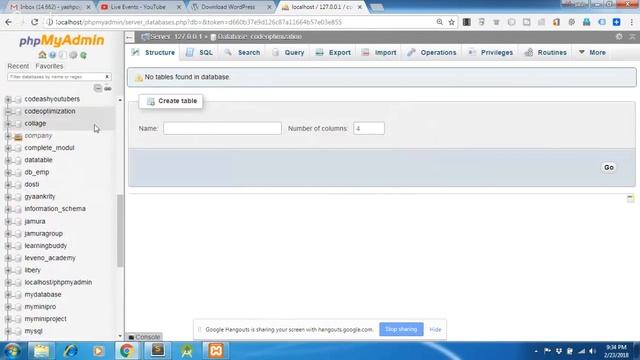Screen dimensions: 640x360
Task: Open the Routines tab
Action: pyautogui.click(x=546, y=53)
